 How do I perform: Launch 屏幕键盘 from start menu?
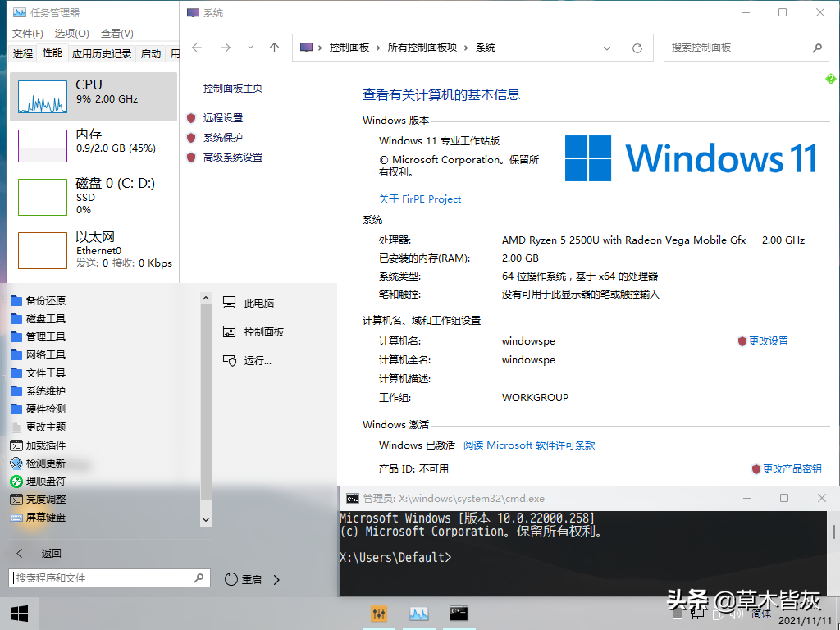(39, 518)
